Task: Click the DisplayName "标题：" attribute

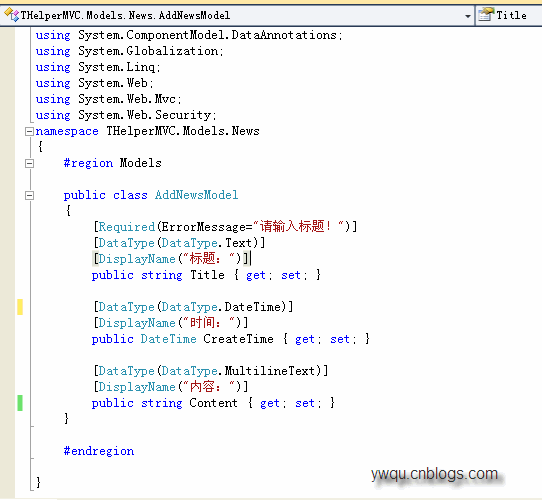Action: tap(171, 259)
